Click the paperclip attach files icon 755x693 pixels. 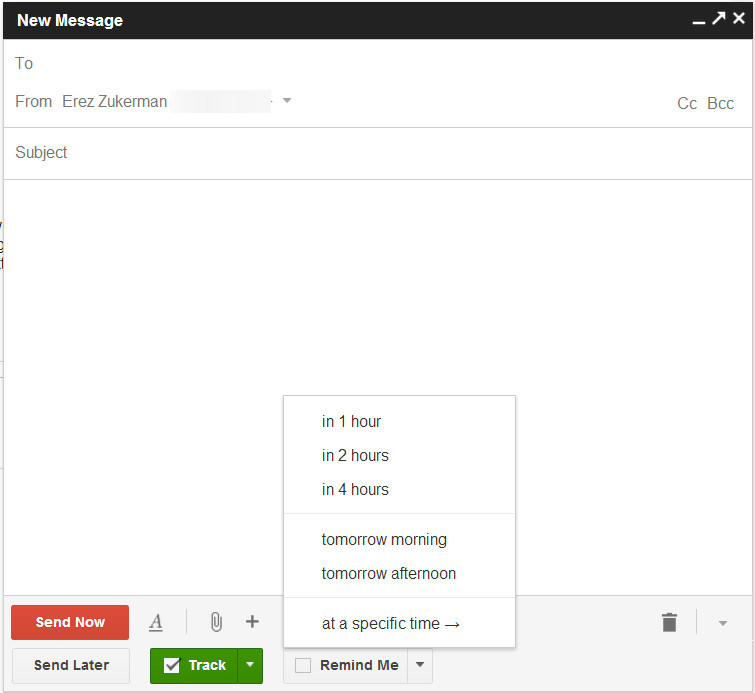(x=215, y=622)
